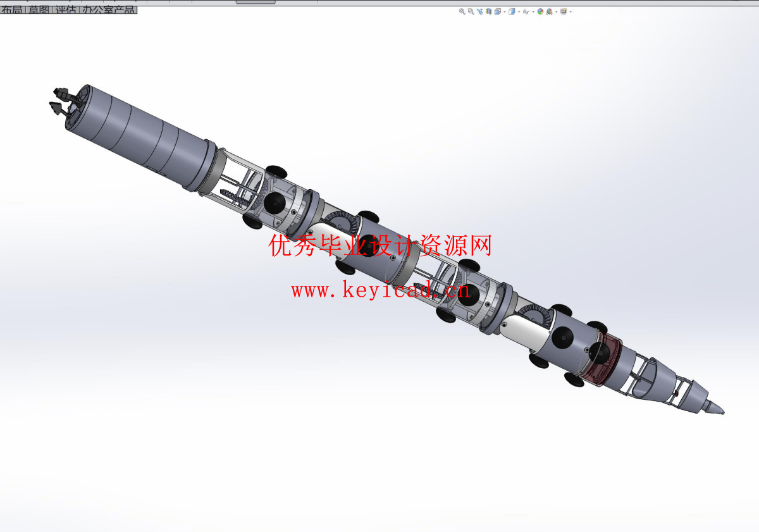Open the Apply Scene dropdown arrow
759x532 pixels.
coord(556,12)
